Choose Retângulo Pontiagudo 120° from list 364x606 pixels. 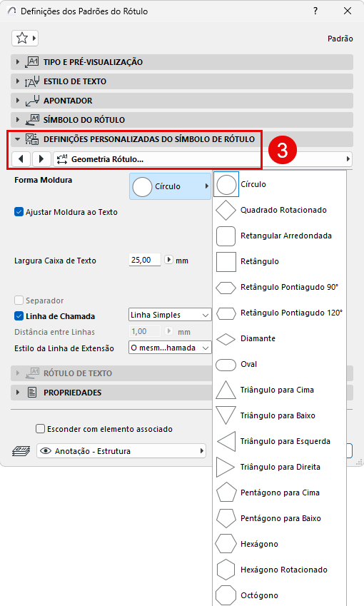click(279, 313)
